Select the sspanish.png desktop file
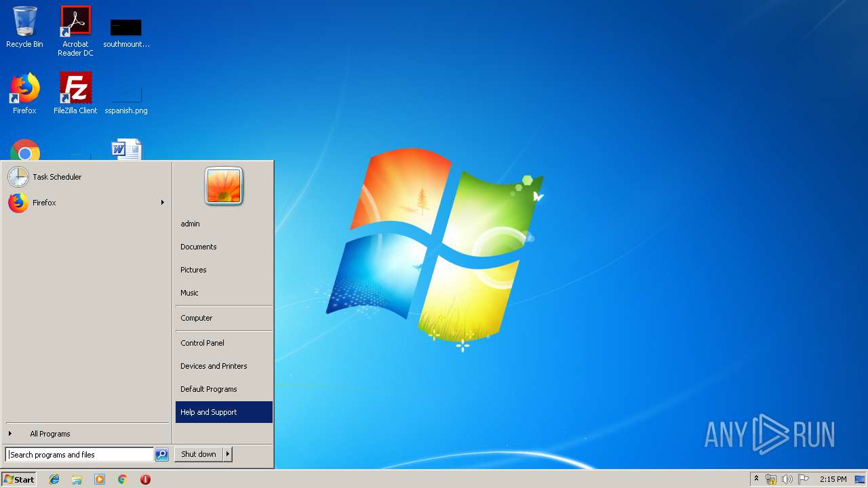Viewport: 868px width, 488px height. (126, 98)
